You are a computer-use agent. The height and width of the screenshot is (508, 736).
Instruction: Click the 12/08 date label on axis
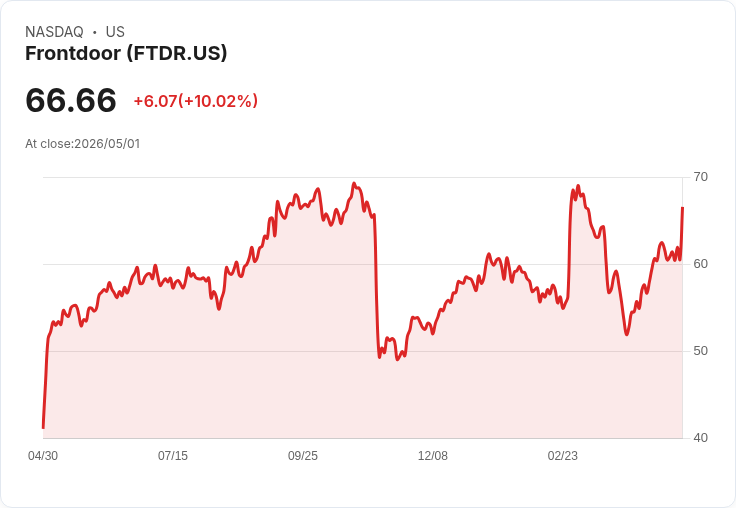coord(433,455)
